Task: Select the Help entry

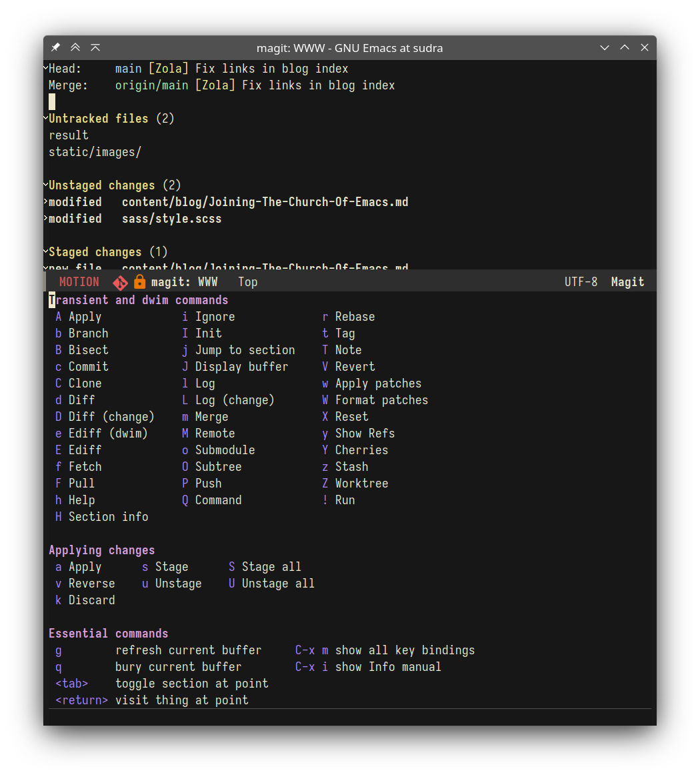Action: pos(81,500)
